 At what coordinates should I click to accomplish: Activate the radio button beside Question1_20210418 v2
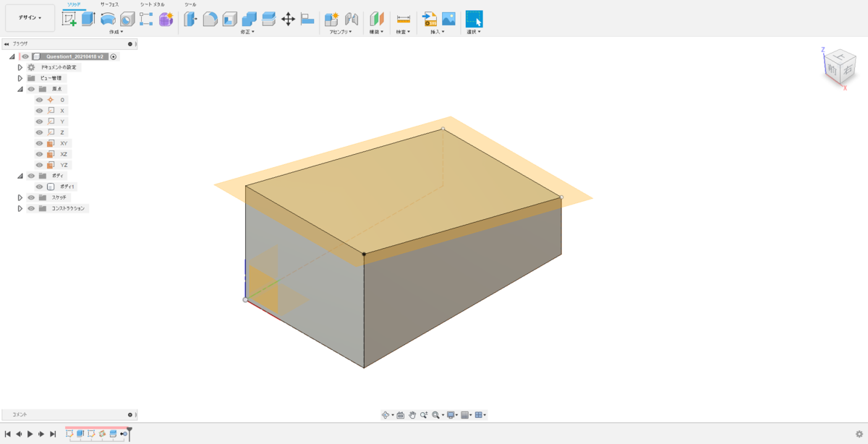point(114,56)
